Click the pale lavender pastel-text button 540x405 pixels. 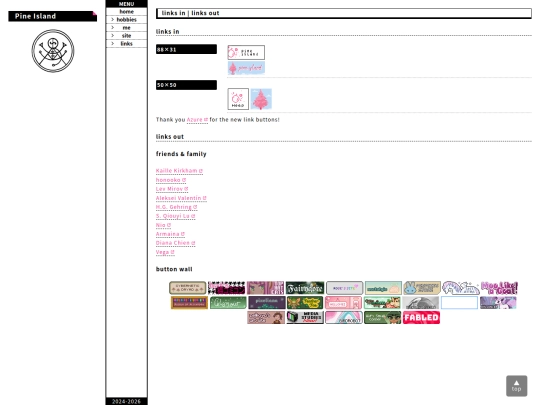(x=344, y=288)
